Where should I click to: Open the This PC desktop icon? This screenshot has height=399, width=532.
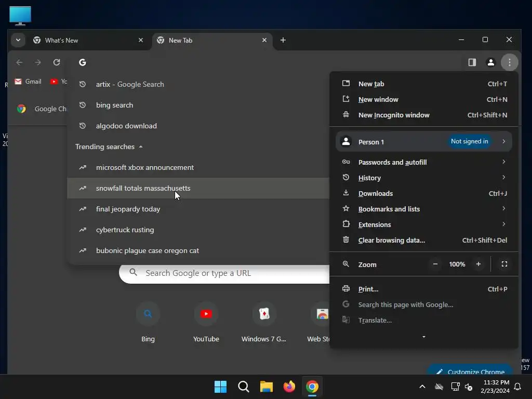pos(20,16)
